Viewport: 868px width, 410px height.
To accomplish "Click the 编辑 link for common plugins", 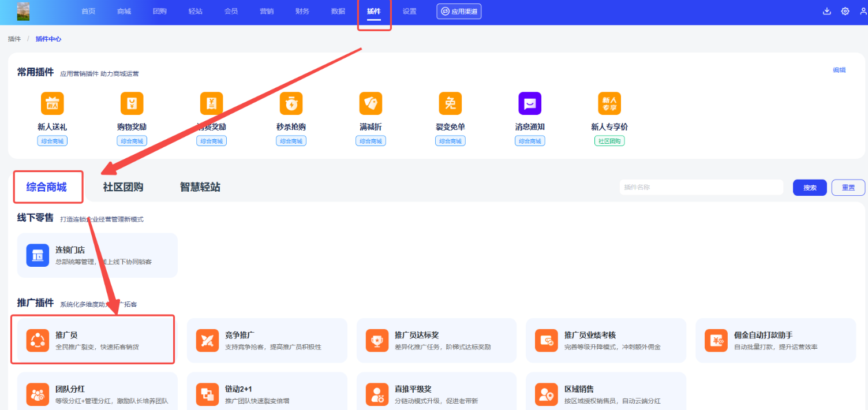I will pos(839,70).
